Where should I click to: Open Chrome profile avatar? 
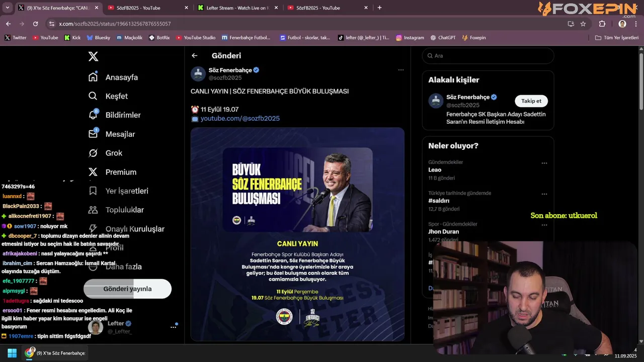pyautogui.click(x=622, y=24)
